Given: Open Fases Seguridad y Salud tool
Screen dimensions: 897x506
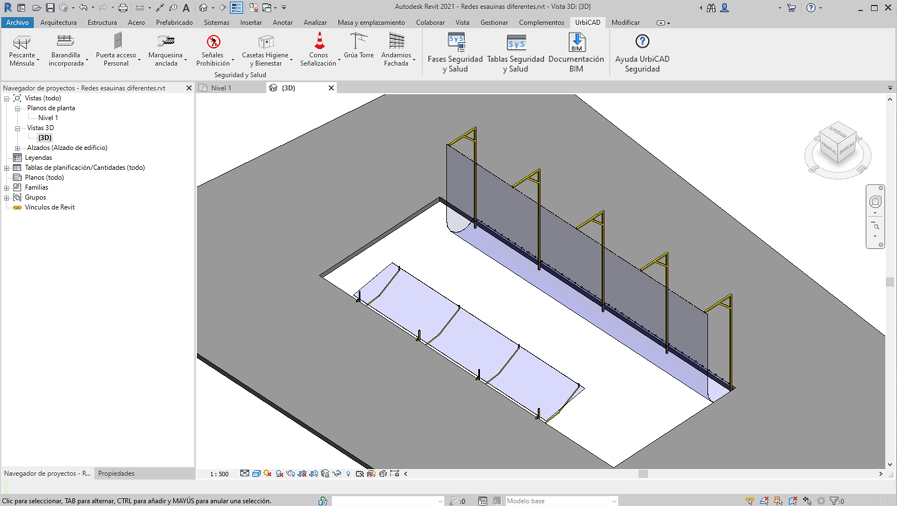Looking at the screenshot, I should coord(455,43).
